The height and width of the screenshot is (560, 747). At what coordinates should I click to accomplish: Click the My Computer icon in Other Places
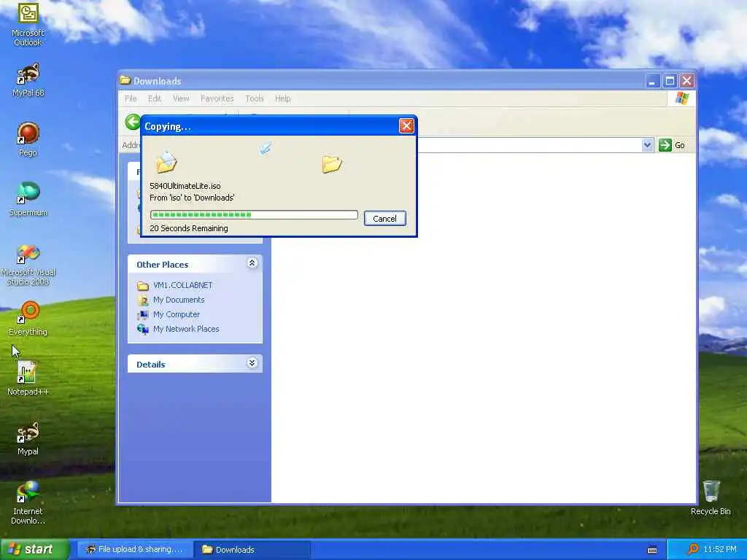[x=143, y=315]
